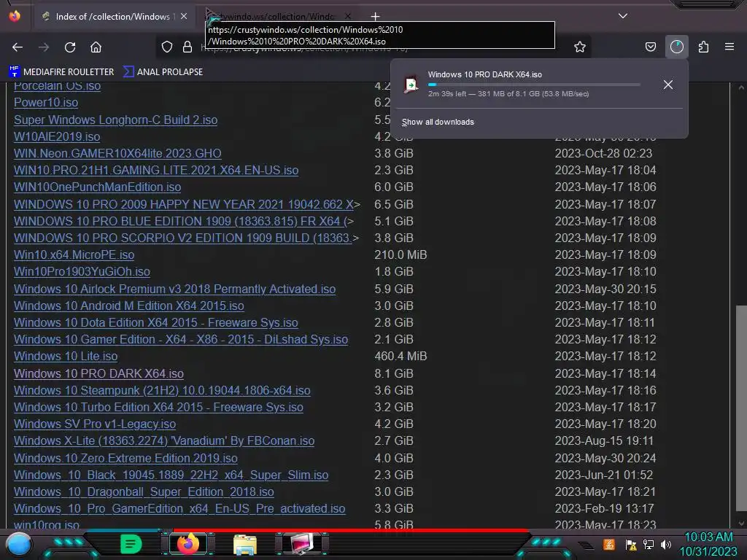
Task: Open the orange tray application icon
Action: click(609, 544)
